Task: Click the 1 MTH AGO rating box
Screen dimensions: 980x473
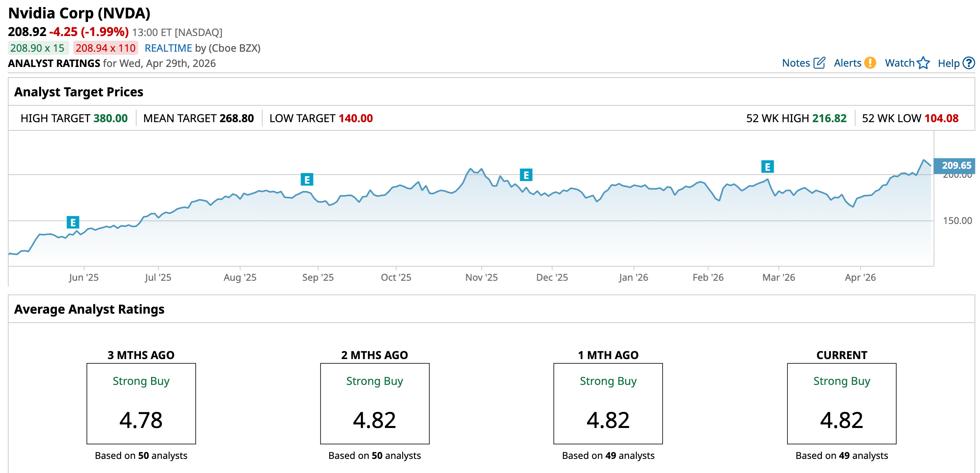Action: point(608,403)
